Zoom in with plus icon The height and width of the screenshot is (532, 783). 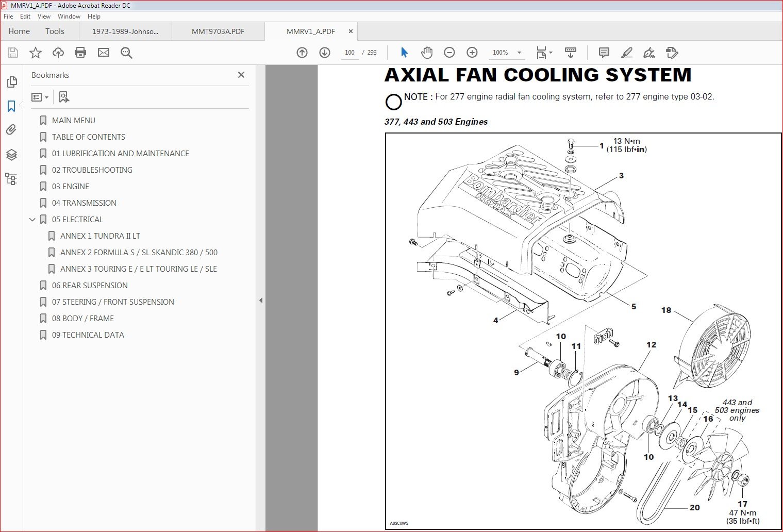[x=472, y=53]
